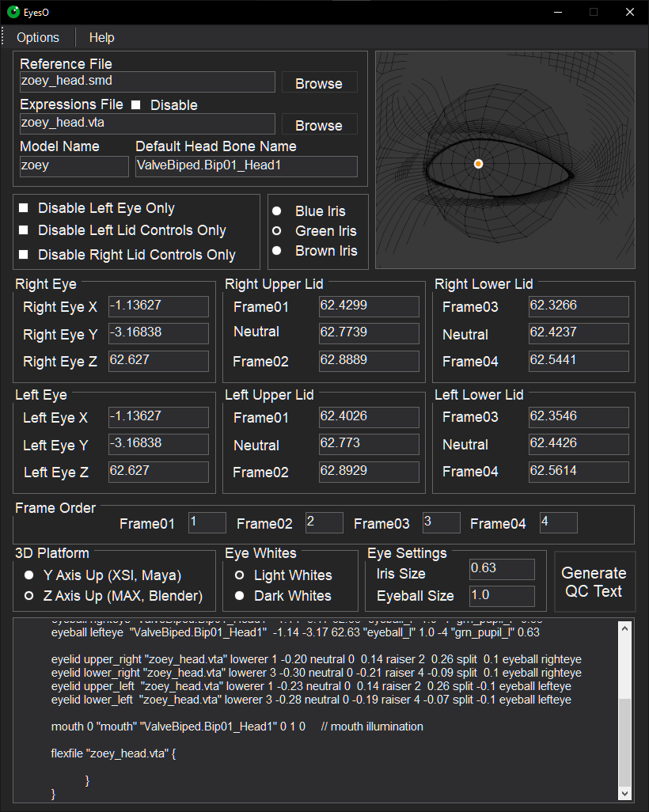Viewport: 649px width, 812px height.
Task: Check Disable Right Lid Controls Only
Action: click(23, 255)
